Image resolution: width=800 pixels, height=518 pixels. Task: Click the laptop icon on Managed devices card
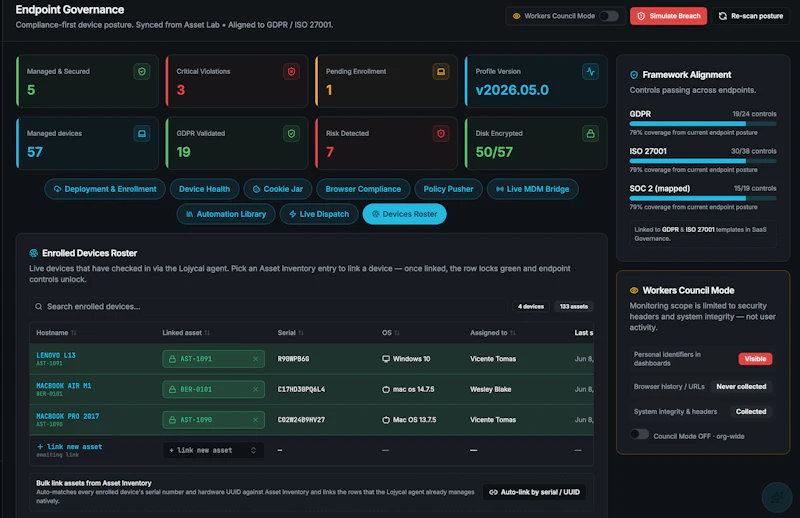(142, 134)
